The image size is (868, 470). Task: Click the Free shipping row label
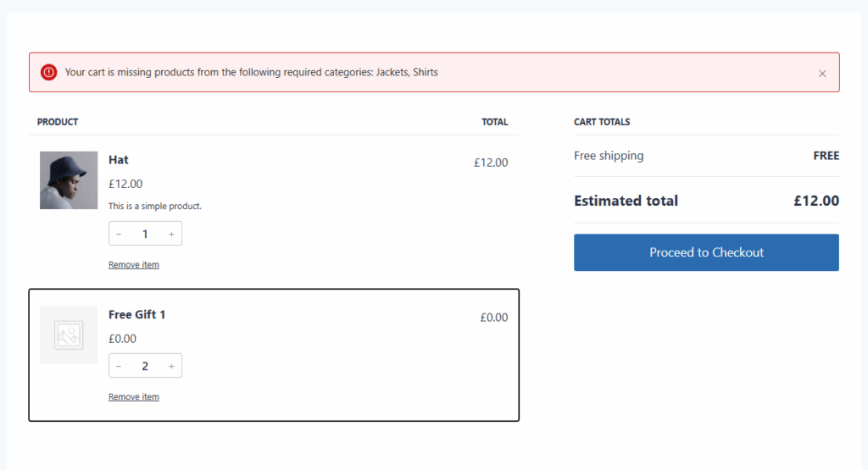[609, 156]
